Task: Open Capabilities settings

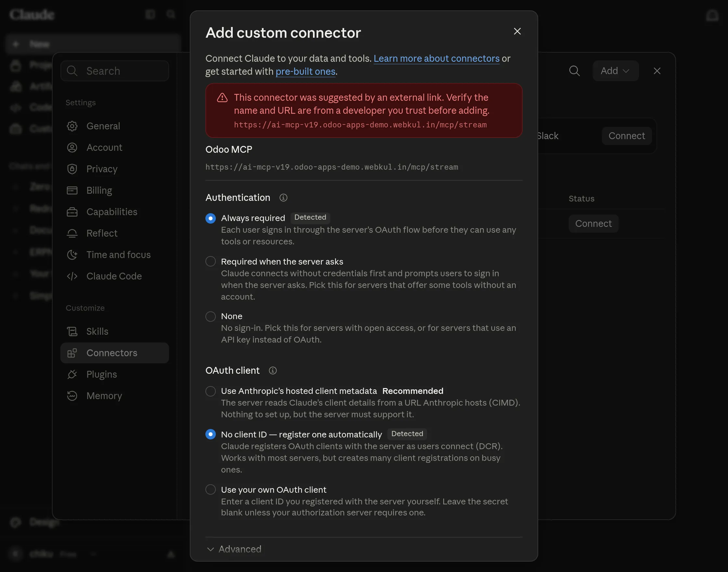Action: (x=114, y=212)
